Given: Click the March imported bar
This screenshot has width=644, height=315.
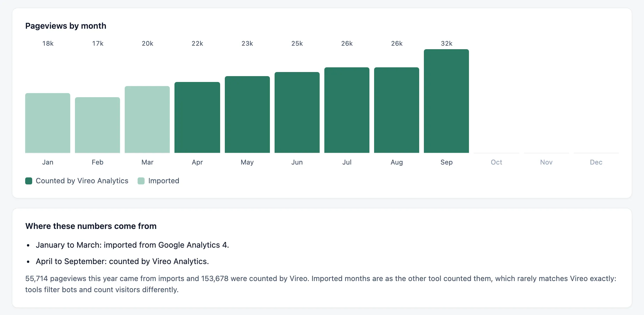Looking at the screenshot, I should (x=147, y=119).
